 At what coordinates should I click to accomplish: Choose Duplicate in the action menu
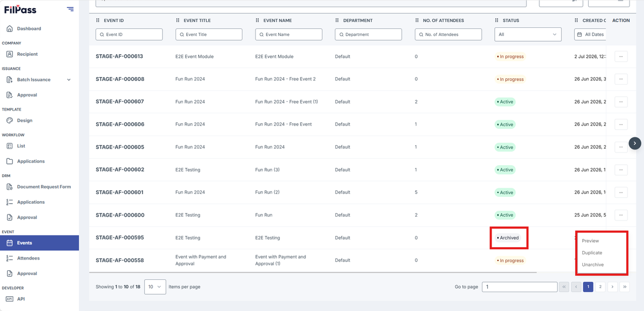592,253
